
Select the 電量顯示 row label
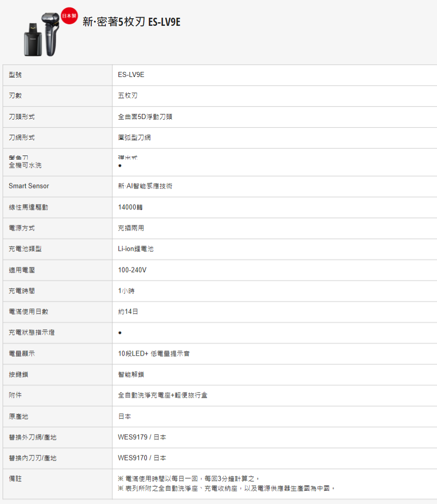coord(22,354)
